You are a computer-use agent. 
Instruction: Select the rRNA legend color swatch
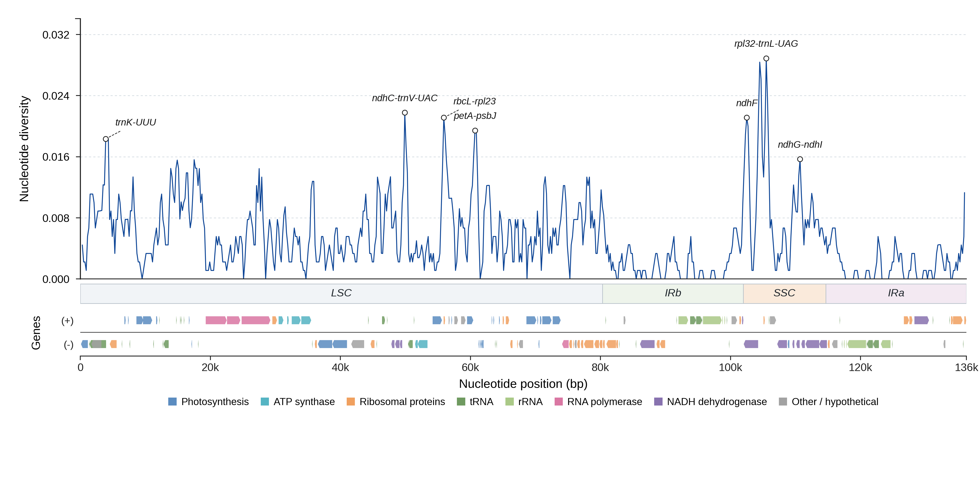[510, 402]
